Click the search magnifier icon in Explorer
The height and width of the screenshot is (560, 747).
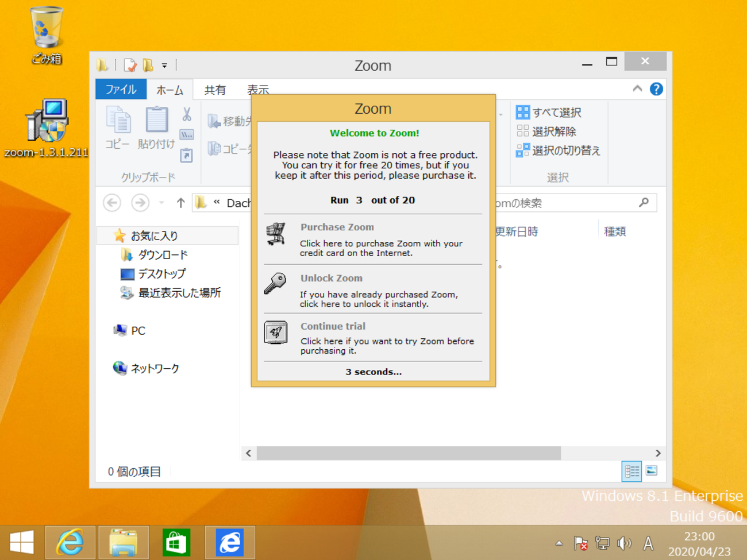(x=644, y=202)
